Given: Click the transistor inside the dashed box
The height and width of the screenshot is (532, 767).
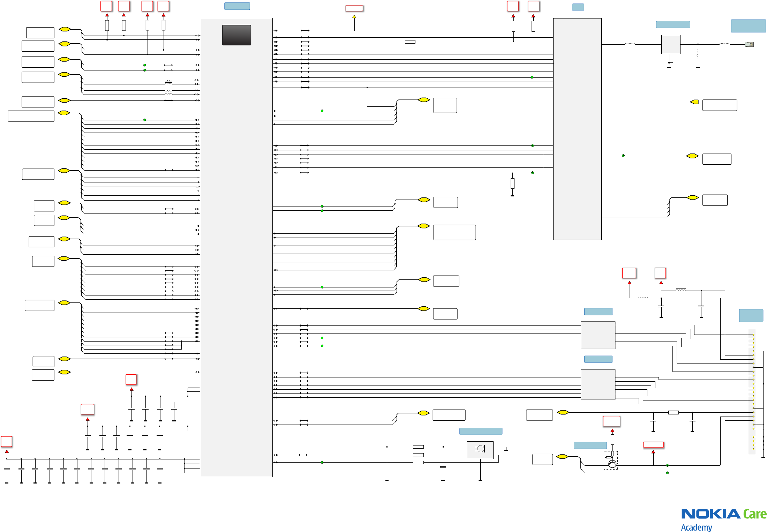Looking at the screenshot, I should pyautogui.click(x=612, y=464).
